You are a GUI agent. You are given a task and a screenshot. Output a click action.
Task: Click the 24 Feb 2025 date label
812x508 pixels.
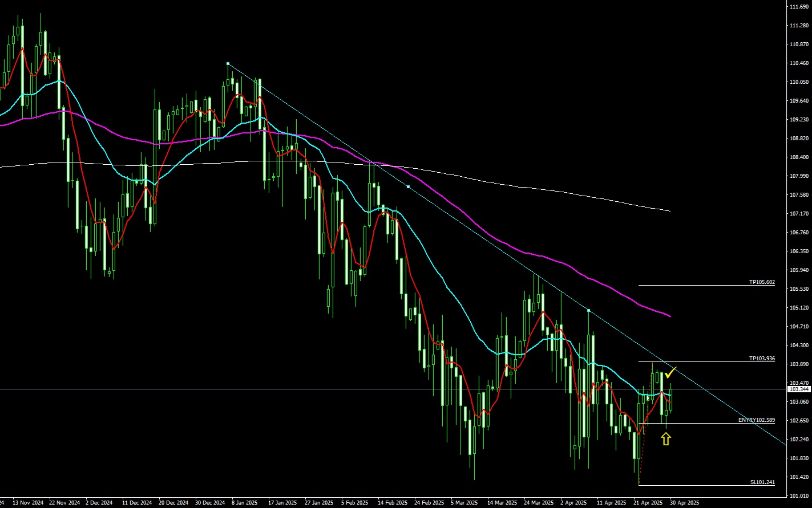429,503
